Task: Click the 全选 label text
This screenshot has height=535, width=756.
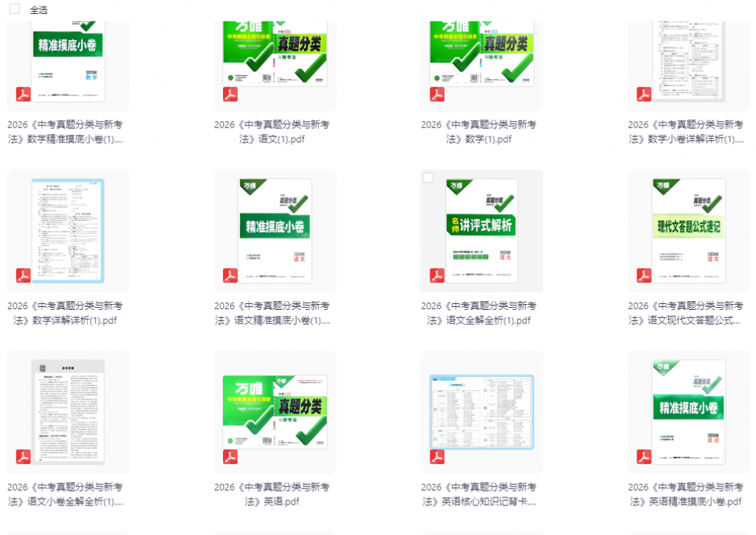Action: [38, 10]
